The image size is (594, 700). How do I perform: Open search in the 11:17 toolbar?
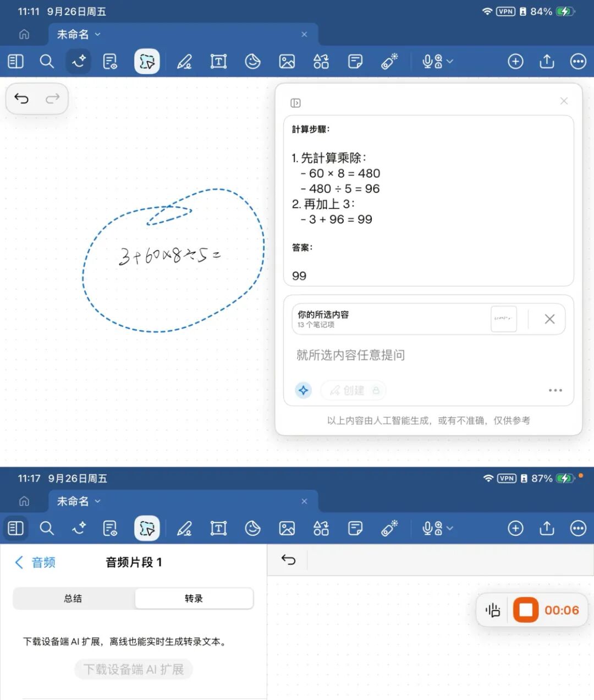[x=47, y=528]
